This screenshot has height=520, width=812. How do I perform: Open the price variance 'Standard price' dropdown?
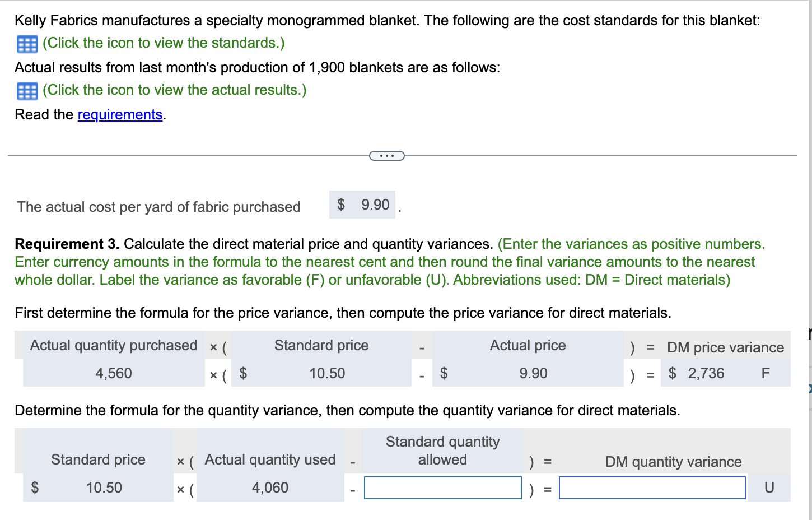click(321, 345)
